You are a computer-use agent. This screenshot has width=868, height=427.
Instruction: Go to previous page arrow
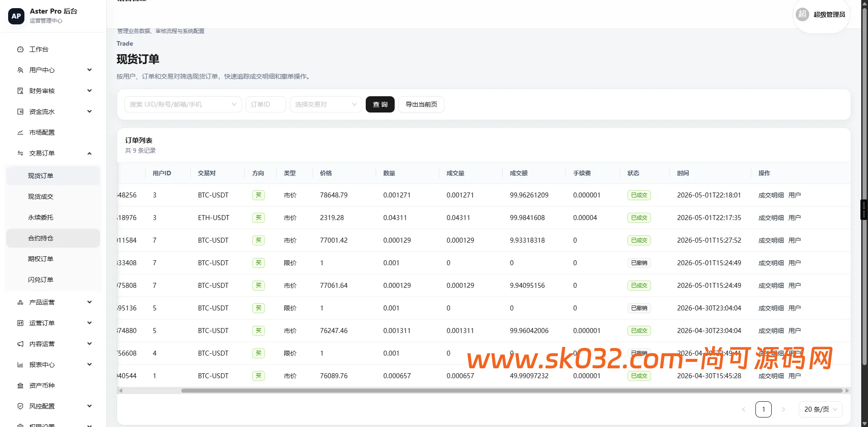point(744,409)
